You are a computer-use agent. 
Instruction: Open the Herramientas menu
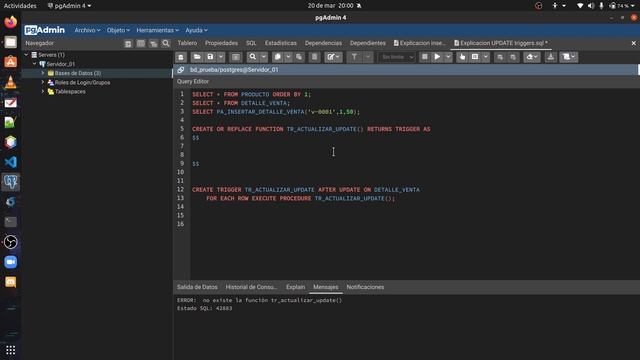point(158,30)
